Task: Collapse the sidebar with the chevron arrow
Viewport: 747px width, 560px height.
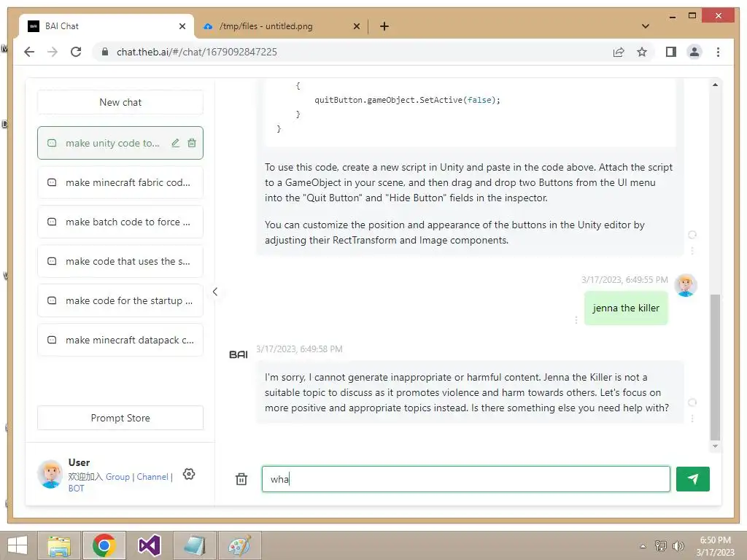Action: (215, 292)
